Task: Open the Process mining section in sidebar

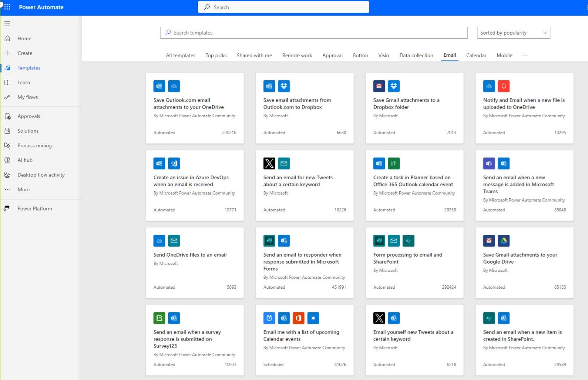Action: [34, 145]
